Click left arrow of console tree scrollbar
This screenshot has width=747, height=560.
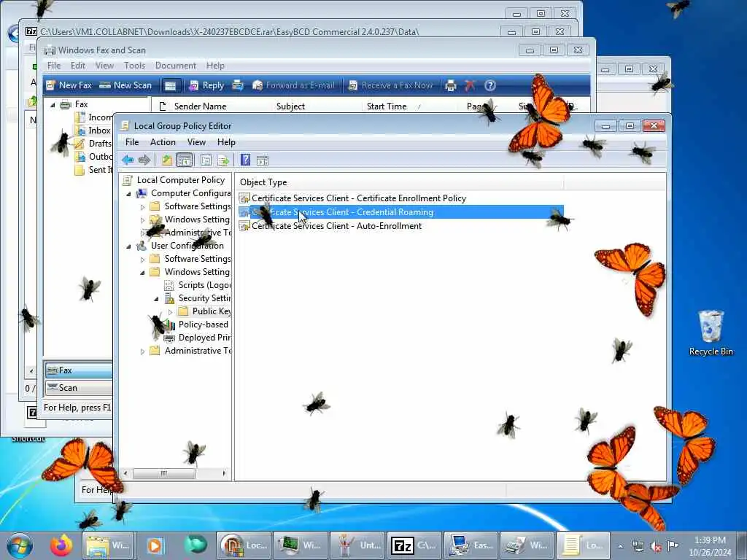[x=125, y=473]
